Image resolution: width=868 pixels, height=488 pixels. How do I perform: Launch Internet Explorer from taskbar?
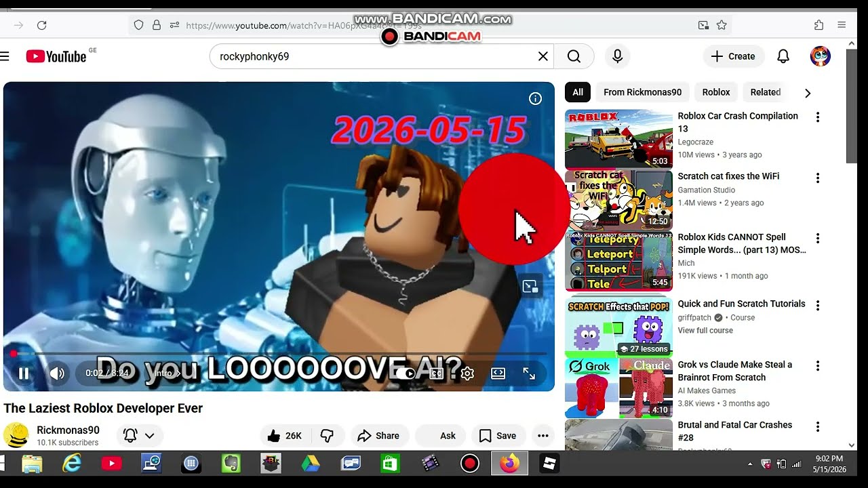tap(72, 464)
